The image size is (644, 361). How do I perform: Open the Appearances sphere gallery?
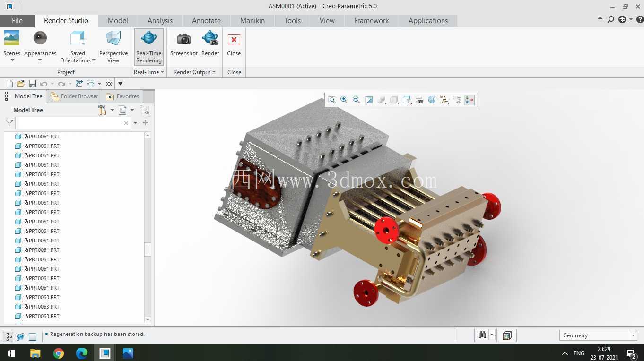[40, 38]
